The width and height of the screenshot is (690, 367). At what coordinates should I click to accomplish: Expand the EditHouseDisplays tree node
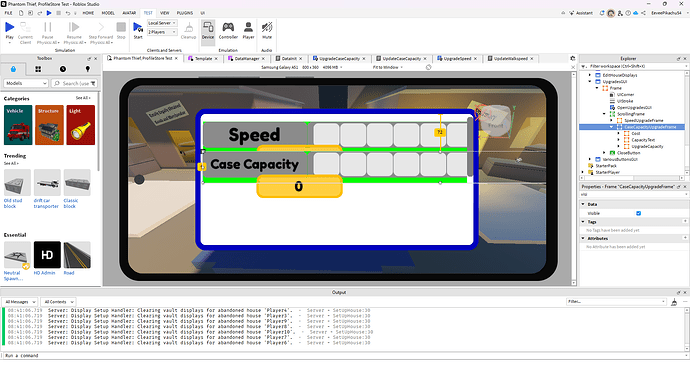[x=590, y=75]
